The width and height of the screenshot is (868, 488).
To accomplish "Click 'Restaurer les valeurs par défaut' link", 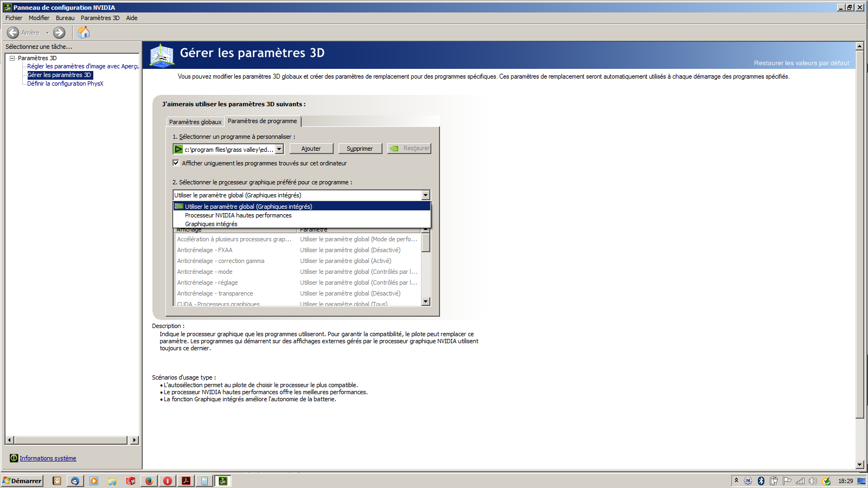I will tap(801, 63).
